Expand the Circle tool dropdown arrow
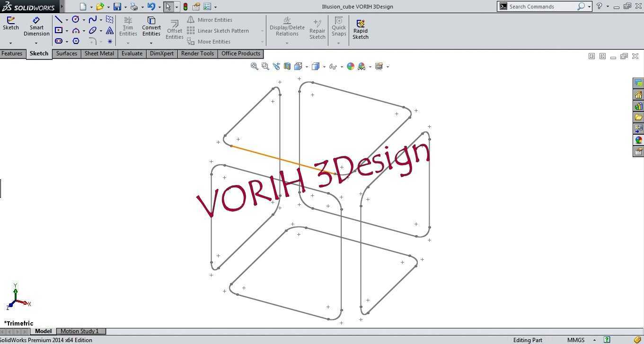The width and height of the screenshot is (644, 344). (x=84, y=20)
